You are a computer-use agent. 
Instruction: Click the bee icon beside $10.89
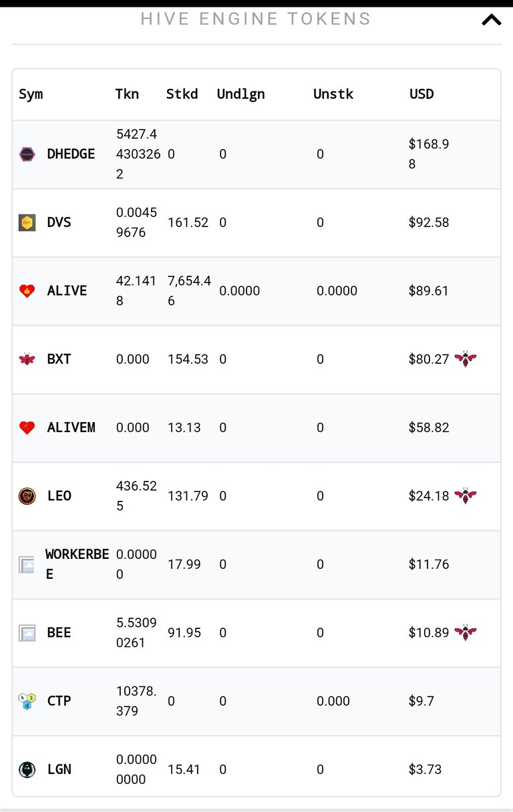click(465, 632)
